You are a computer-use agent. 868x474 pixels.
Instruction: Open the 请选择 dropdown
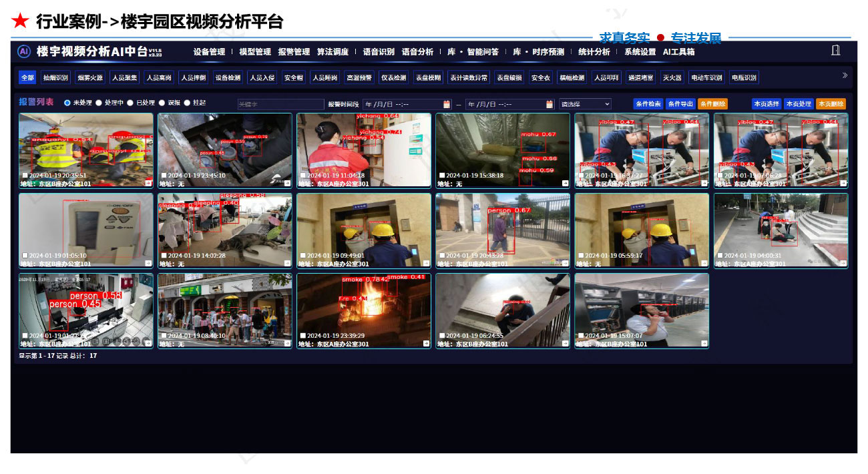(586, 104)
